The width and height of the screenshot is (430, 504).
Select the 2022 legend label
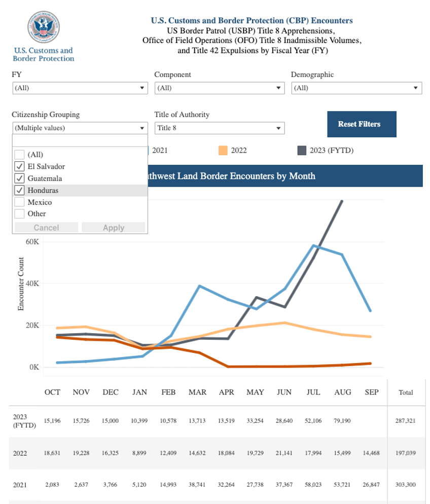coord(239,151)
